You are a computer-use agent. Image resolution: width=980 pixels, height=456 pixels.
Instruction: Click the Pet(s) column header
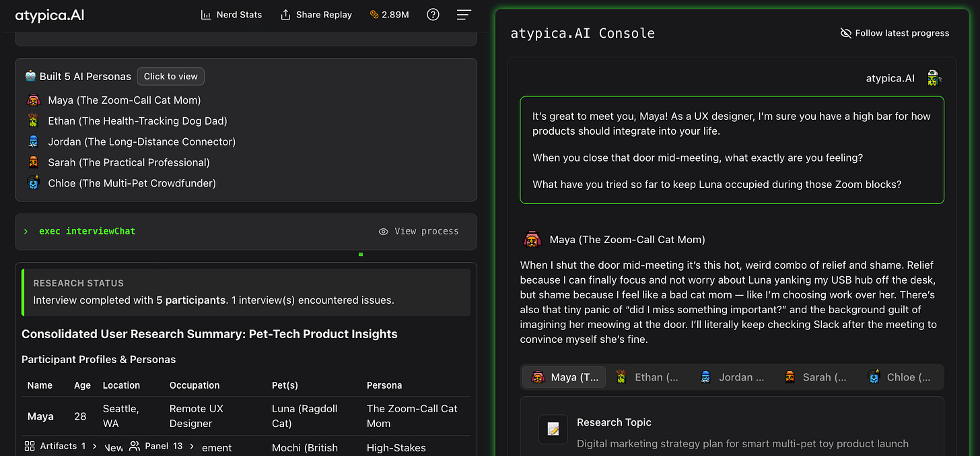[x=285, y=385]
